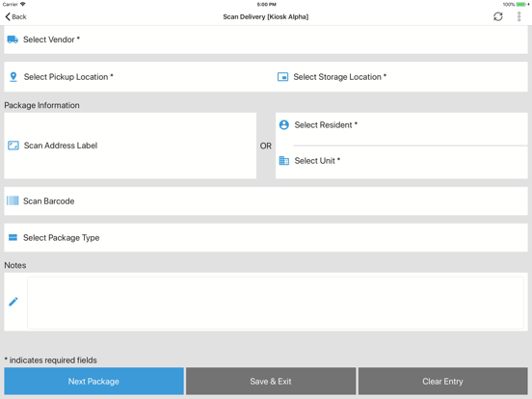Click the resident person icon

pyautogui.click(x=284, y=125)
